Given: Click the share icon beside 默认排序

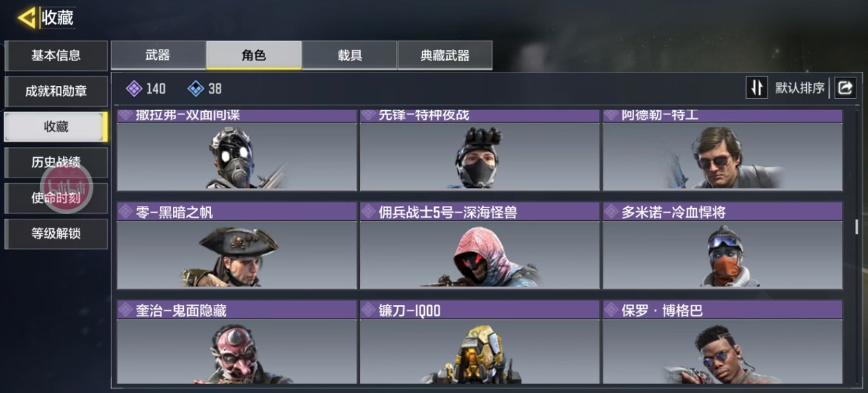Looking at the screenshot, I should coord(845,87).
